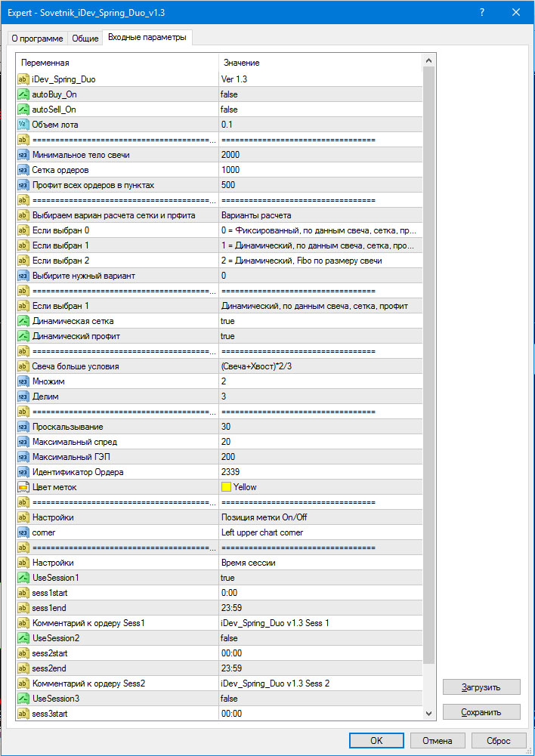Click the string icon beside sess1start
535x756 pixels.
click(23, 593)
